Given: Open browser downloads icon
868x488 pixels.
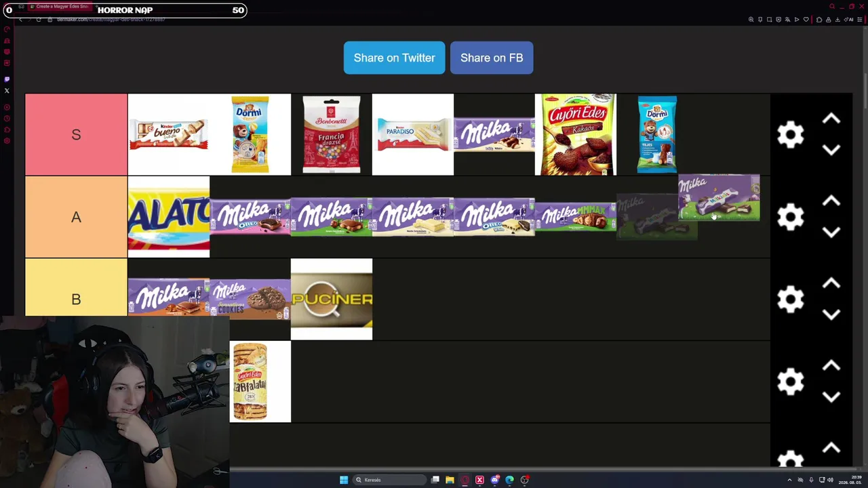Looking at the screenshot, I should pyautogui.click(x=837, y=20).
